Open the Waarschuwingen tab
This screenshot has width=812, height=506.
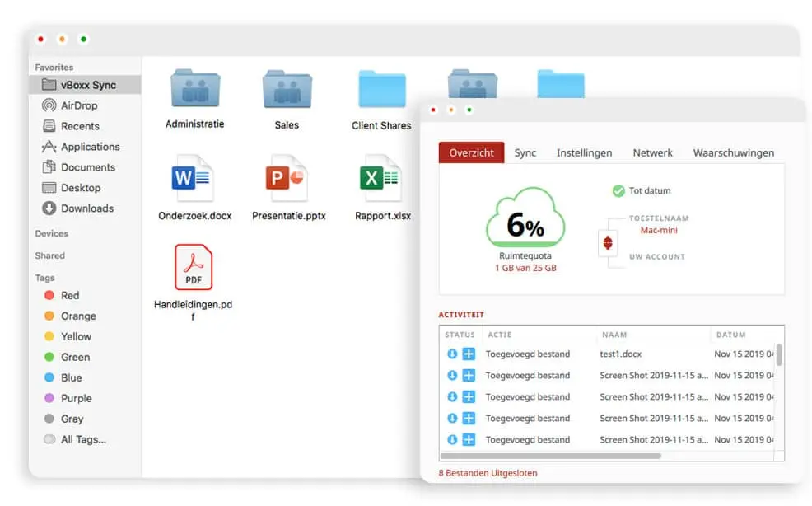click(x=734, y=153)
